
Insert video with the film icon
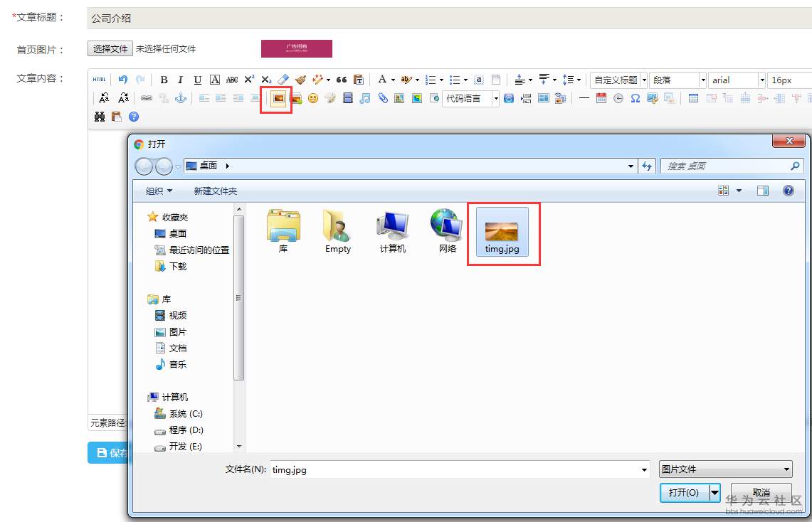[x=348, y=98]
